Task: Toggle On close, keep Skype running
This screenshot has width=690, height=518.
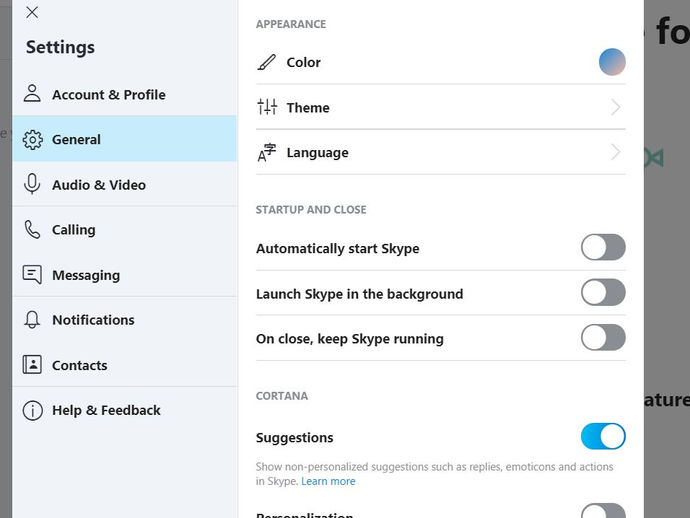Action: pos(603,338)
